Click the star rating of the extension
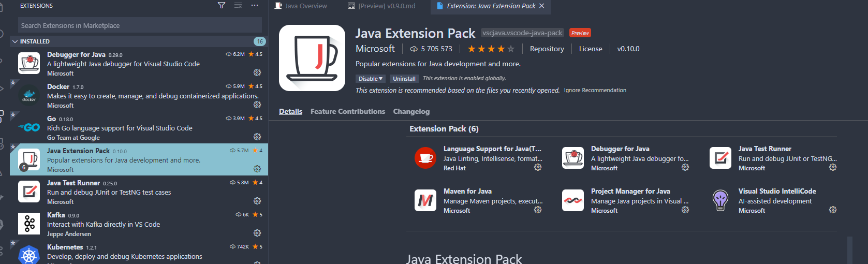The height and width of the screenshot is (264, 868). pyautogui.click(x=491, y=49)
